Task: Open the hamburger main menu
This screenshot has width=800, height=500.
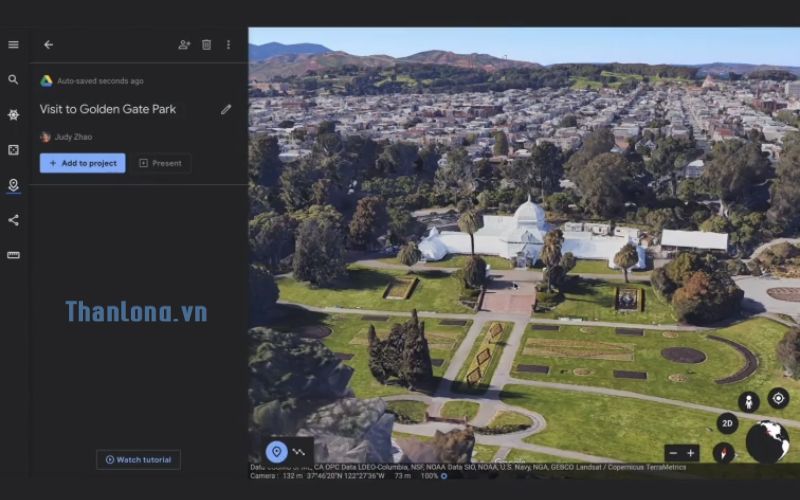Action: click(x=13, y=45)
